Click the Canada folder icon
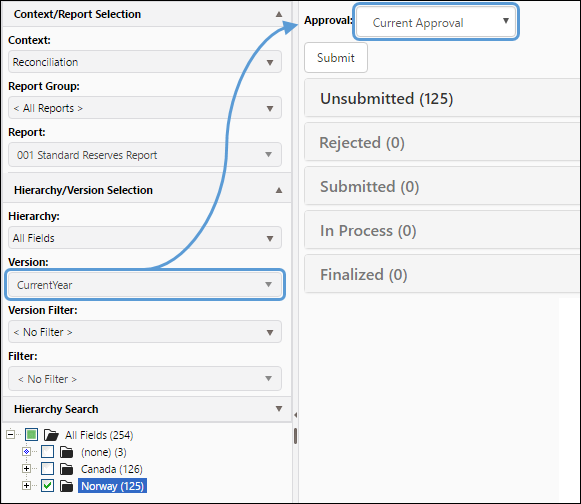Viewport: 581px width, 504px height. (67, 469)
